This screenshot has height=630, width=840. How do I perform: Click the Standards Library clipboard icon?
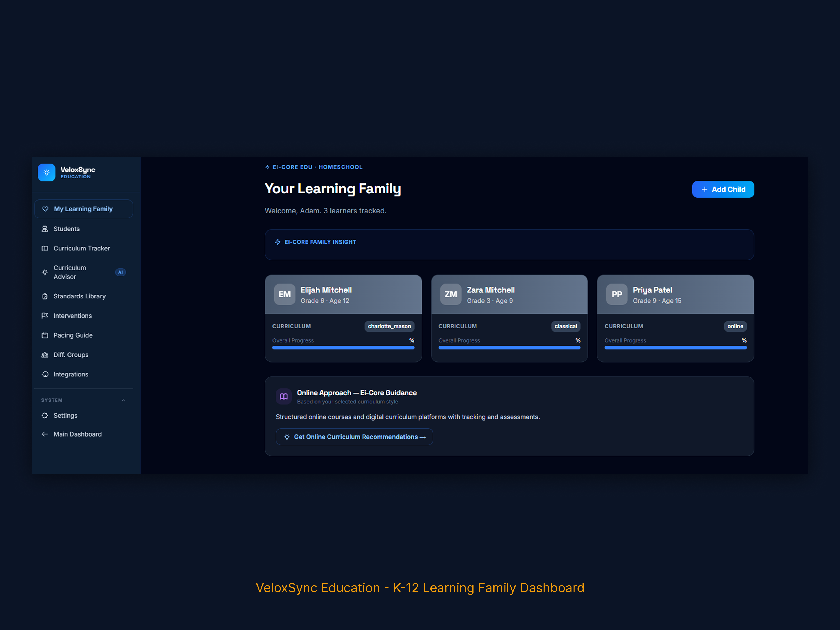coord(45,296)
